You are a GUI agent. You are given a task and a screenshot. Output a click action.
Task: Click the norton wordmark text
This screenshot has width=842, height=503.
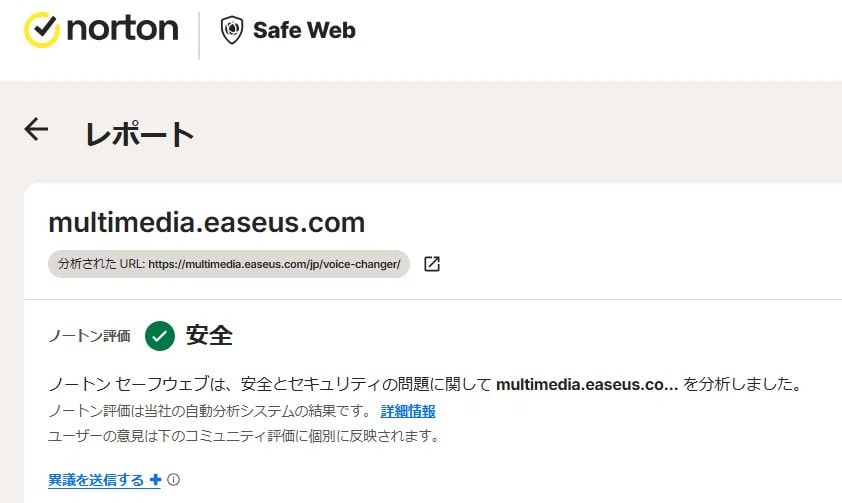(x=122, y=30)
